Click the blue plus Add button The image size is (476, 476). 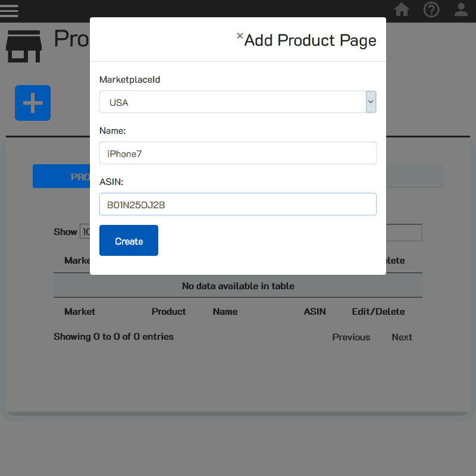(x=33, y=103)
